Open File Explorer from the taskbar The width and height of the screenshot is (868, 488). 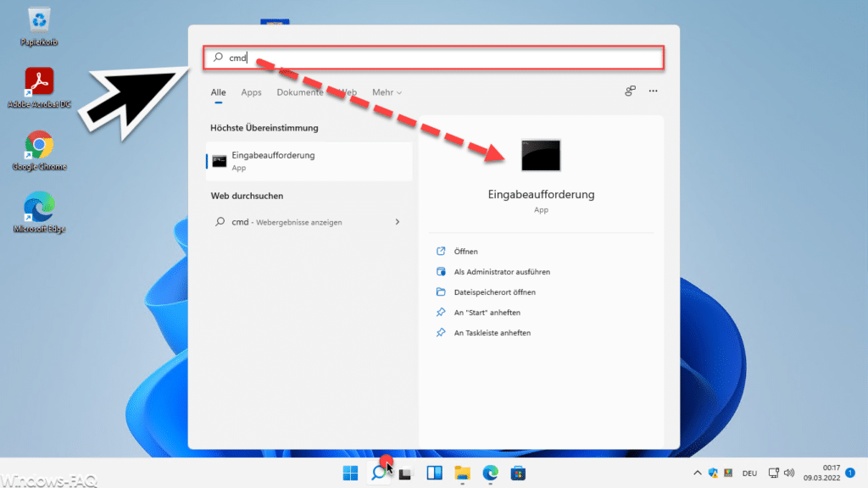pos(462,473)
